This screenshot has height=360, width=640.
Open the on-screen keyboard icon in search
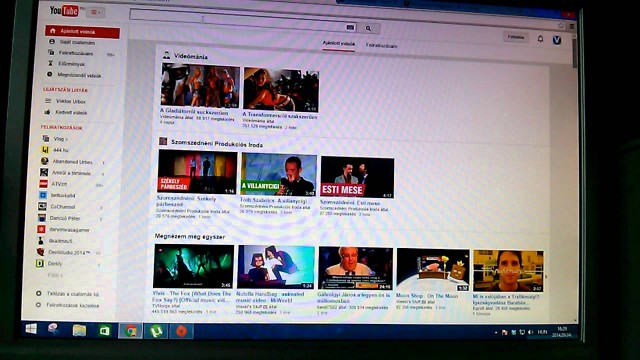pyautogui.click(x=350, y=27)
